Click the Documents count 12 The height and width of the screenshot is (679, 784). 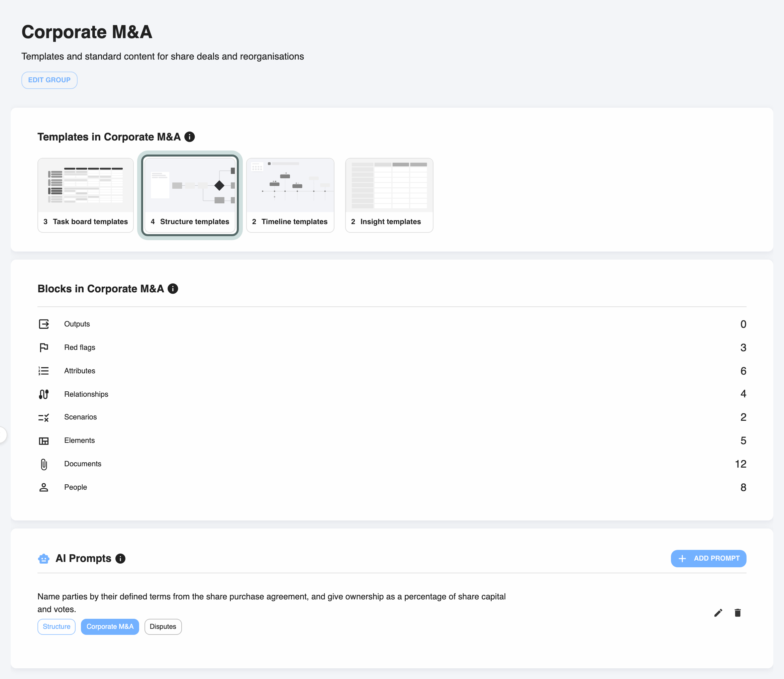coord(741,464)
